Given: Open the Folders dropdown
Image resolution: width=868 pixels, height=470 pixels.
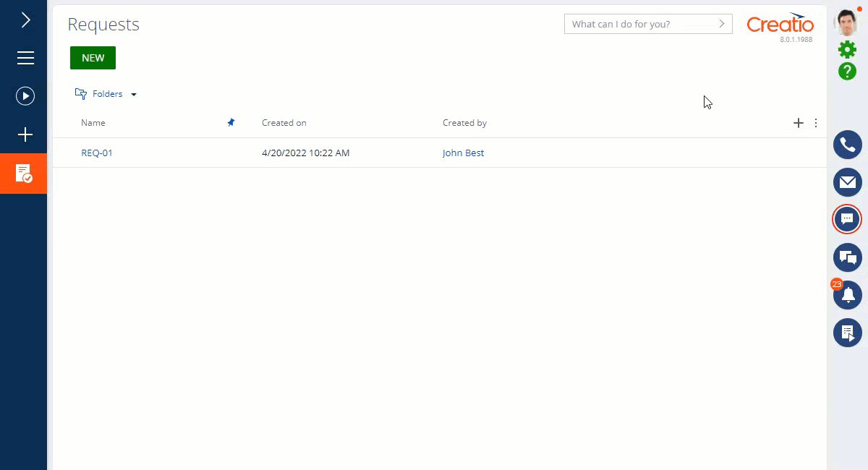Looking at the screenshot, I should tap(106, 94).
